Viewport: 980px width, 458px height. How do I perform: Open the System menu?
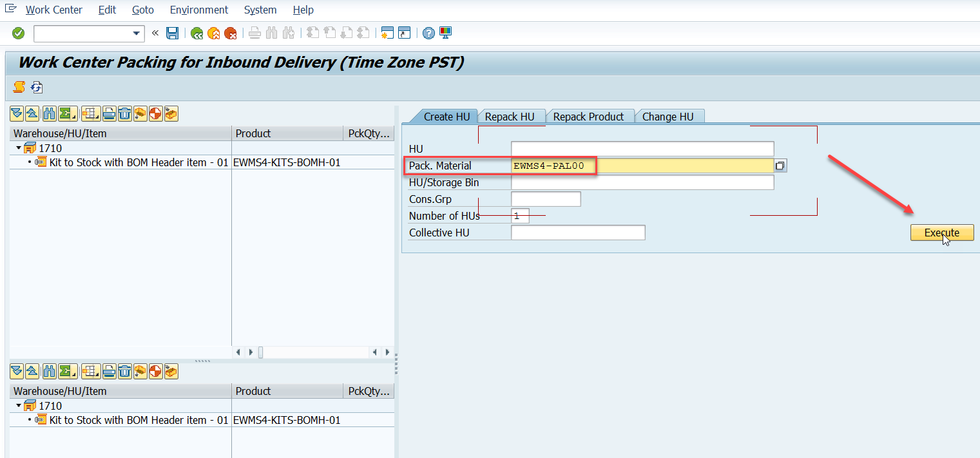click(260, 10)
